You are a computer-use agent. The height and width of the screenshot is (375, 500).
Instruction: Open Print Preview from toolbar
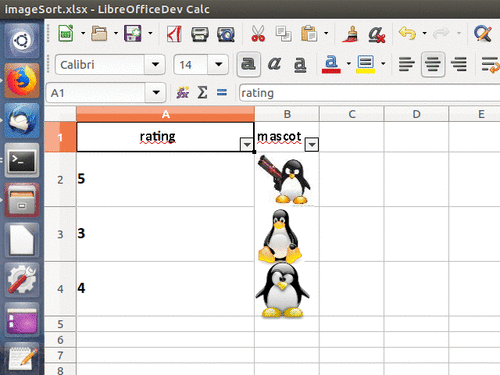coord(226,34)
